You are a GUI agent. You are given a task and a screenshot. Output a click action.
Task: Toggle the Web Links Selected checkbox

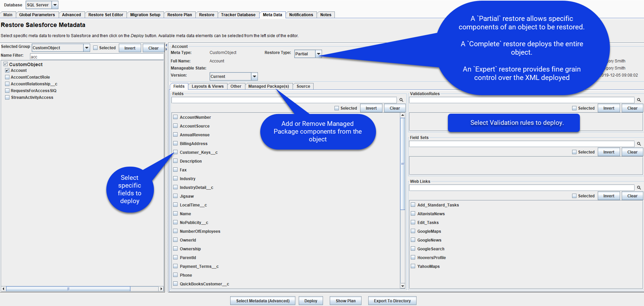[574, 196]
